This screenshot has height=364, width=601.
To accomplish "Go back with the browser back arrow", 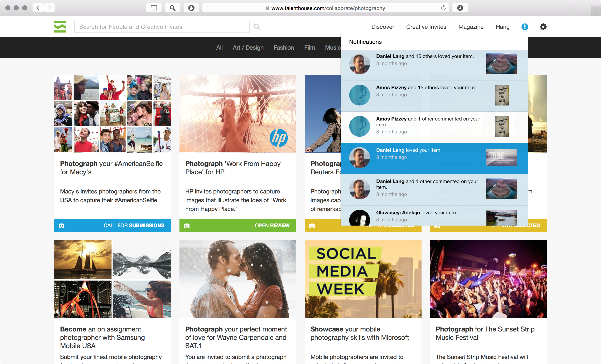I will [x=38, y=8].
